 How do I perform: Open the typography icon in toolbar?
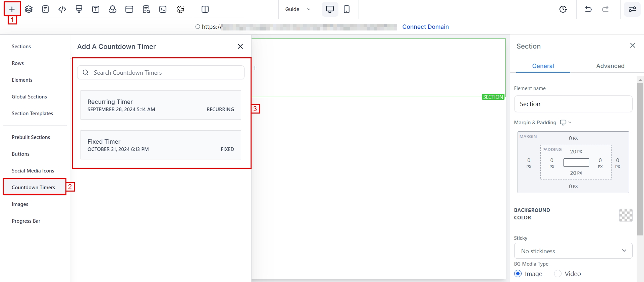point(96,9)
